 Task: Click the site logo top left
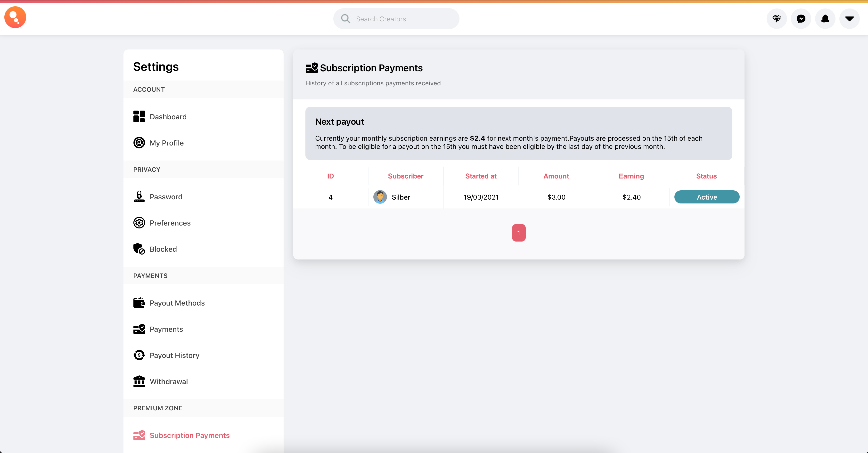pyautogui.click(x=15, y=17)
